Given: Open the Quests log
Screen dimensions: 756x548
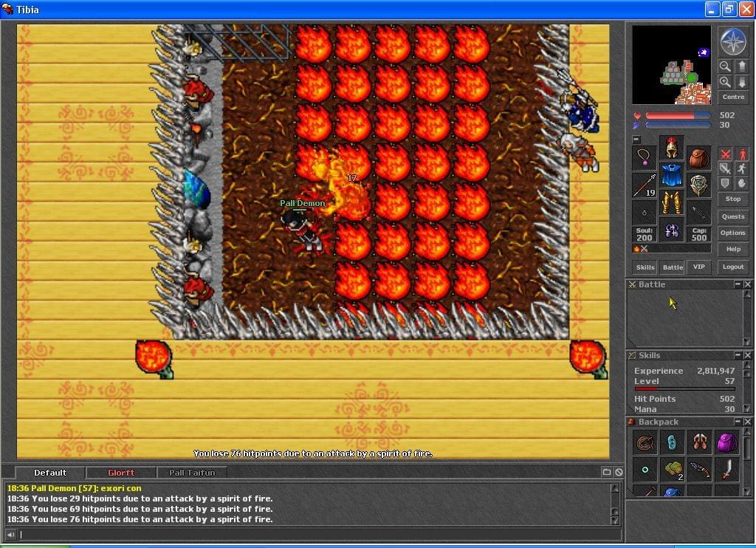Looking at the screenshot, I should click(733, 216).
